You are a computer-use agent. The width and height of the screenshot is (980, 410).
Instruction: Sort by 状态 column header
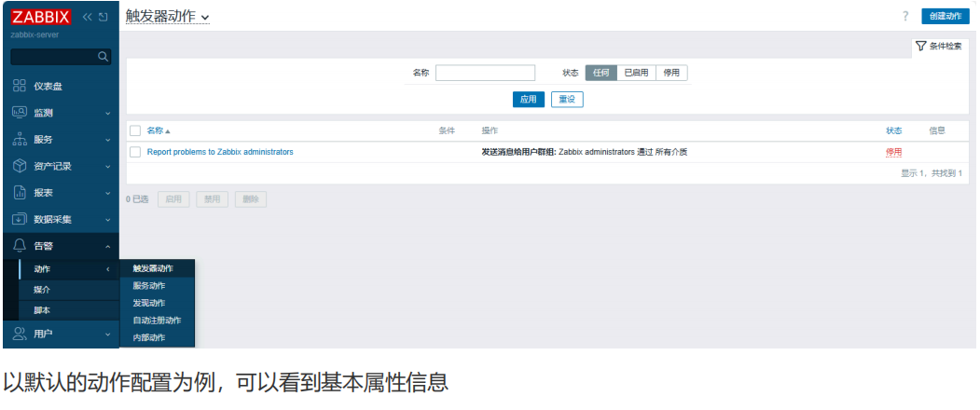894,130
